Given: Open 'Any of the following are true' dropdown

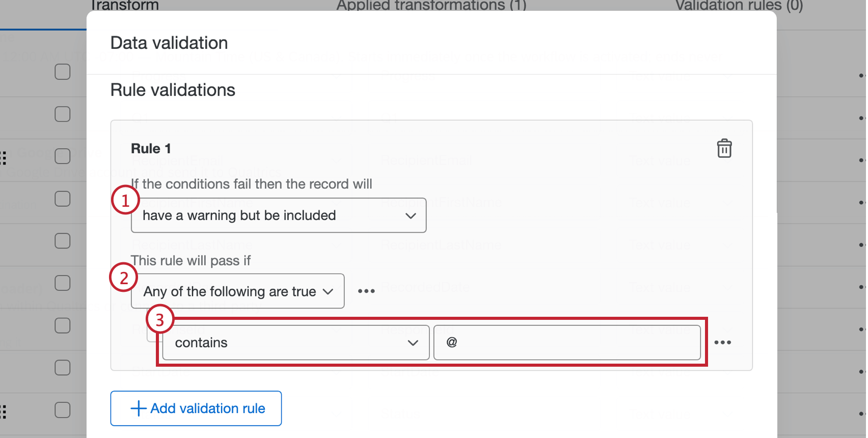Looking at the screenshot, I should pos(237,291).
